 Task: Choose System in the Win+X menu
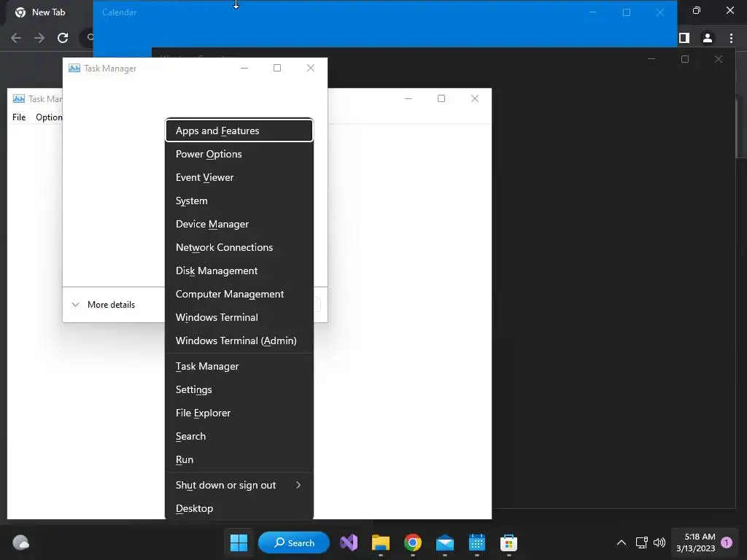[x=239, y=201]
